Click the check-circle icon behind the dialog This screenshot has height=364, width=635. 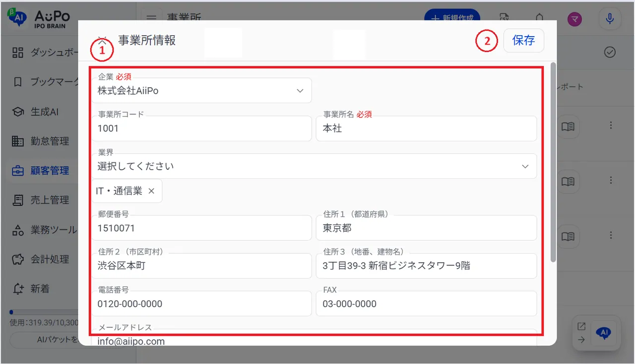tap(610, 52)
